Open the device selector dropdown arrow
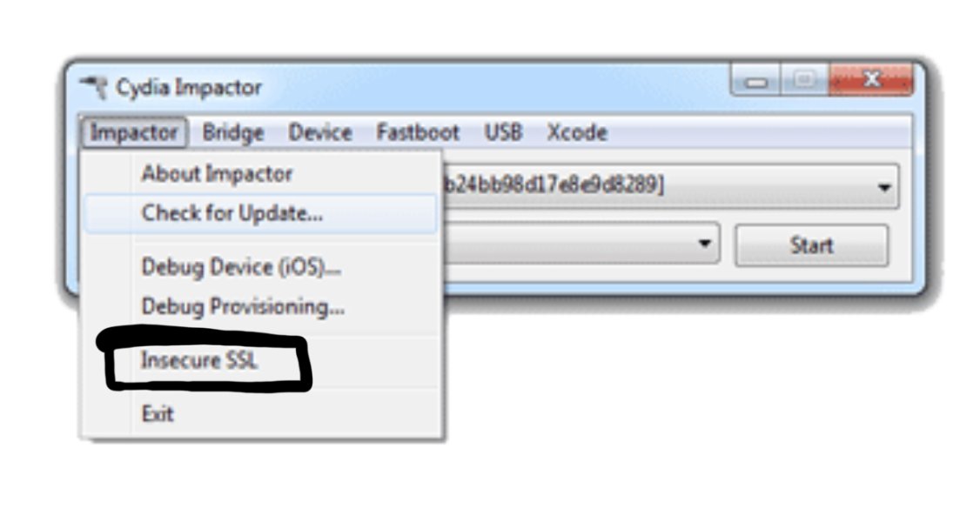Viewport: 980px width, 522px height. (883, 187)
